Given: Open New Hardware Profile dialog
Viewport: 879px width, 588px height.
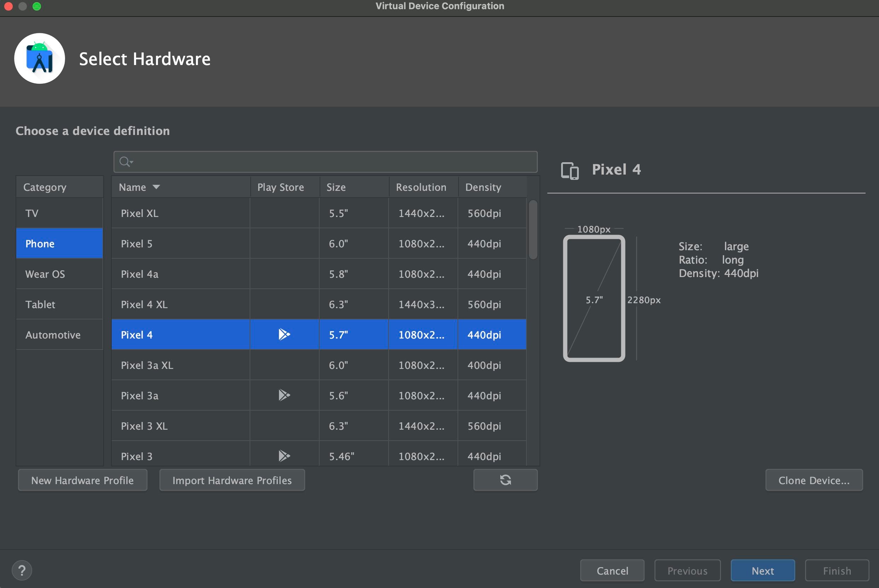Looking at the screenshot, I should 82,480.
